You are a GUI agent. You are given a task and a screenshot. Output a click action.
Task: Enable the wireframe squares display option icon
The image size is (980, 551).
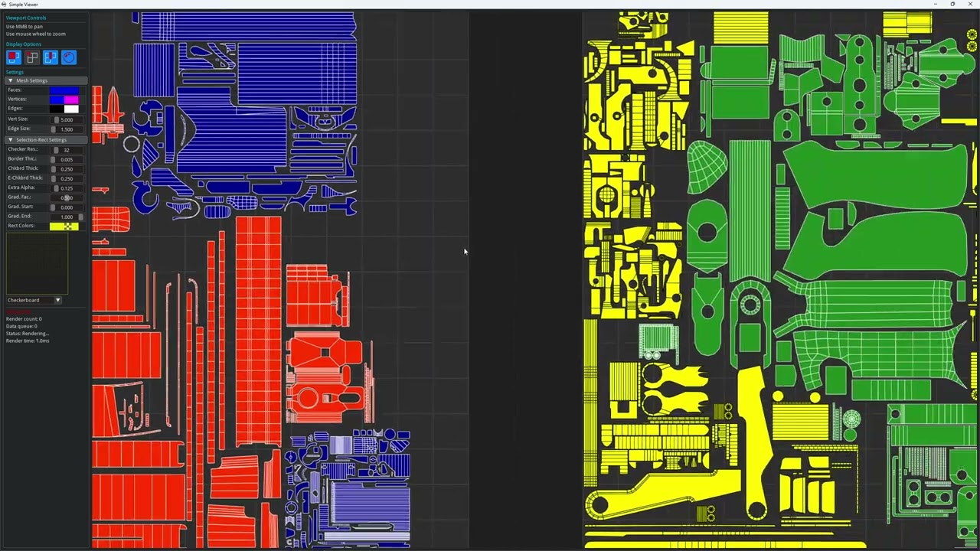click(32, 57)
